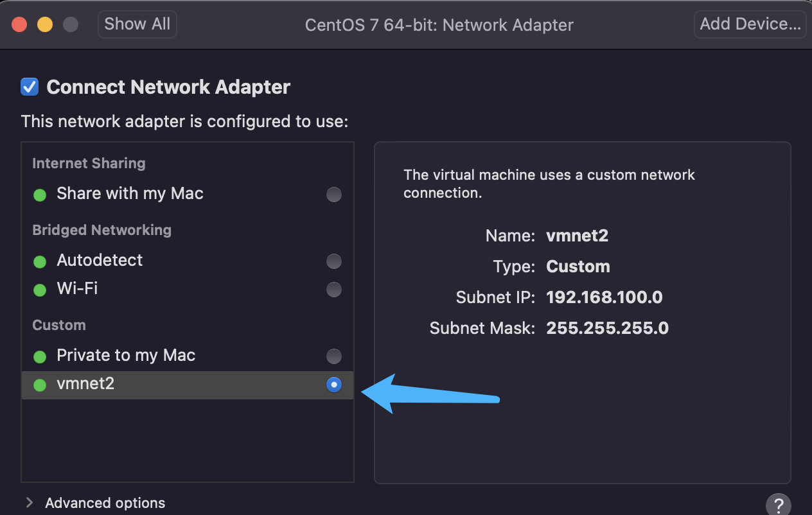Click green status dot beside Share with my Mac

click(x=40, y=195)
